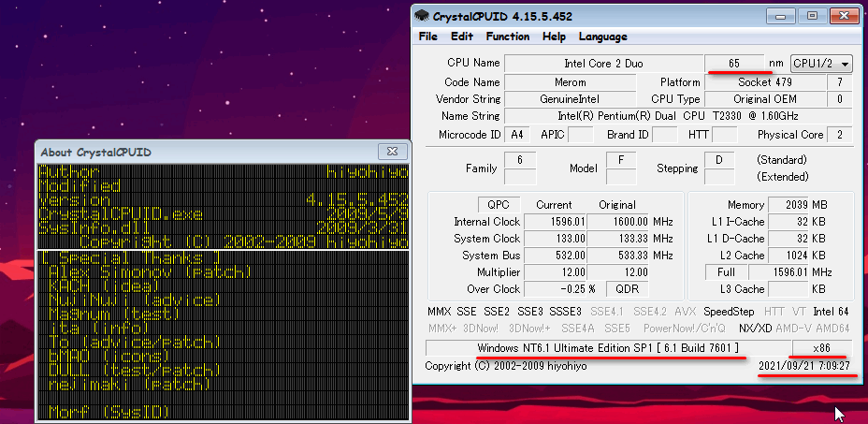Click the Name String field with T2330
Screen dimensions: 868x424
pos(678,116)
